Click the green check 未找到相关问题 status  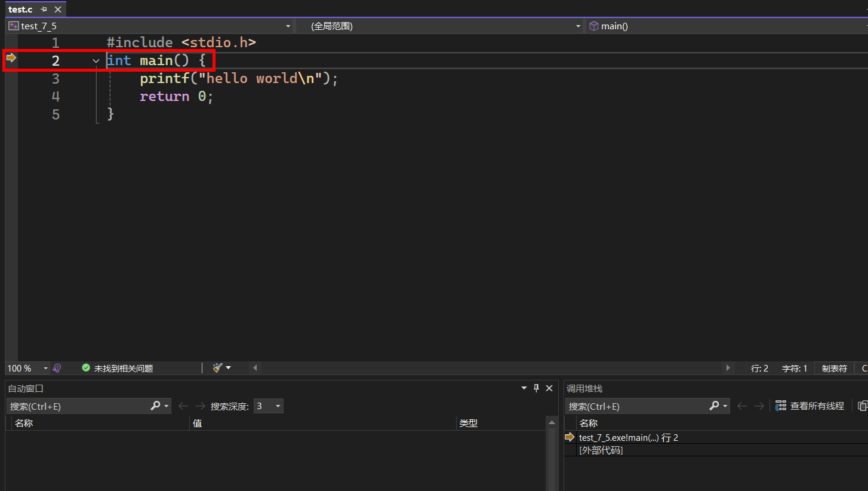pyautogui.click(x=118, y=369)
